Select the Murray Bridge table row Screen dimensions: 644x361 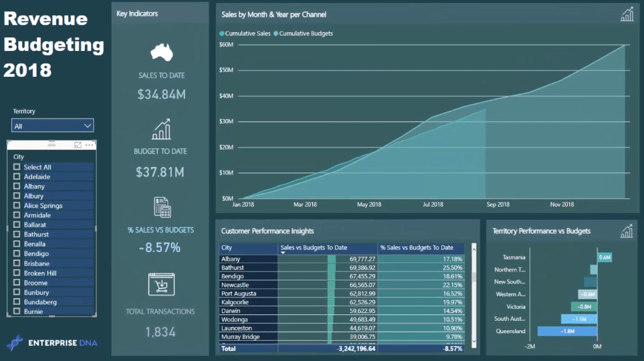(x=342, y=336)
